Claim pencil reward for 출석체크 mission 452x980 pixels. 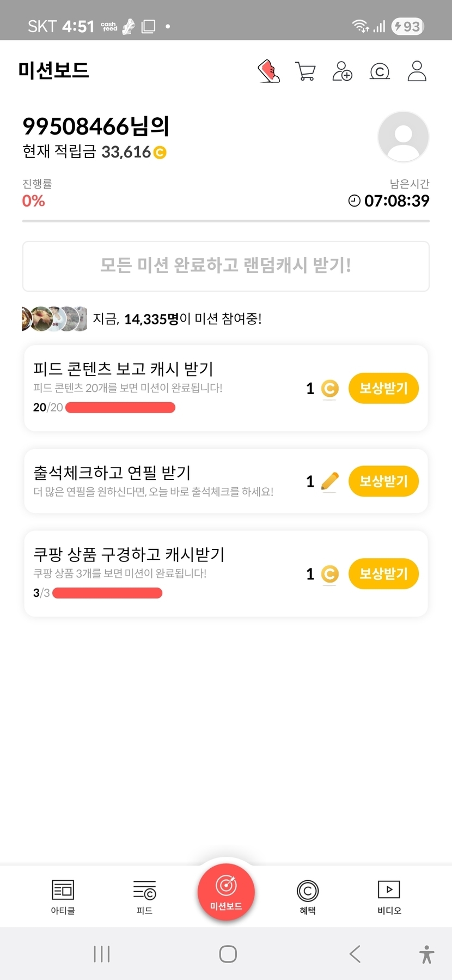pos(383,481)
